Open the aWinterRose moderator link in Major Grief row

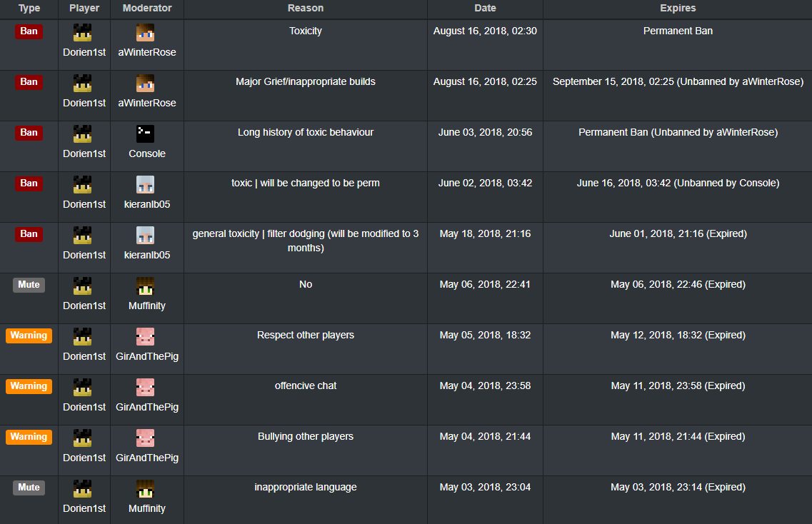click(147, 103)
